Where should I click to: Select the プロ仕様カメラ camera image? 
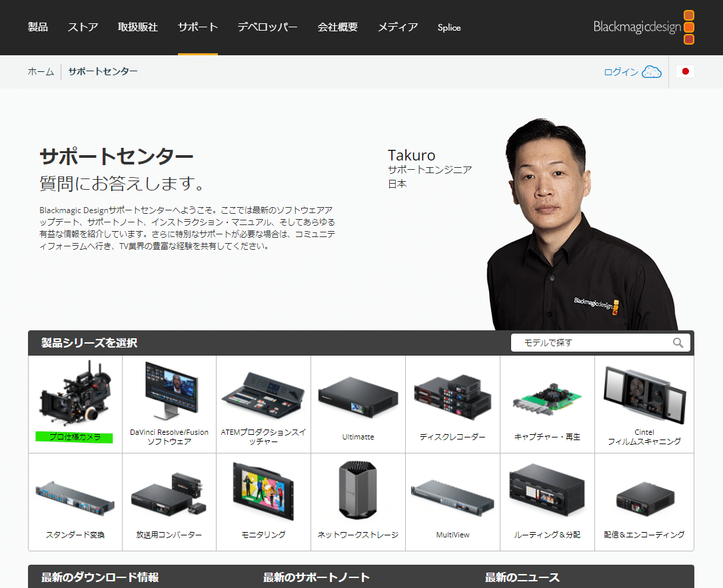[x=75, y=394]
